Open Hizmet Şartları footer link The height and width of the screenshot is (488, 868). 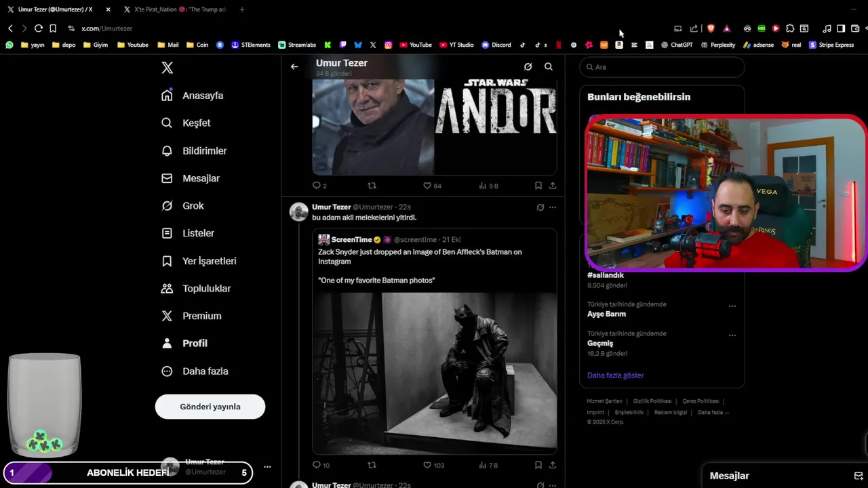click(604, 401)
